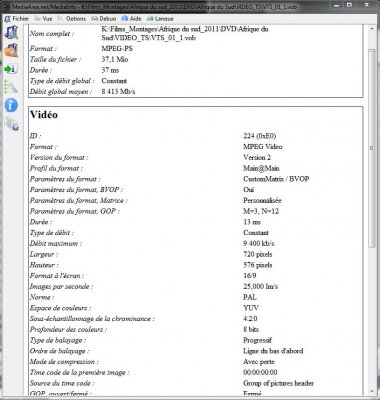Select the file size '37,1 Mio'
380x400 pixels.
(115, 59)
